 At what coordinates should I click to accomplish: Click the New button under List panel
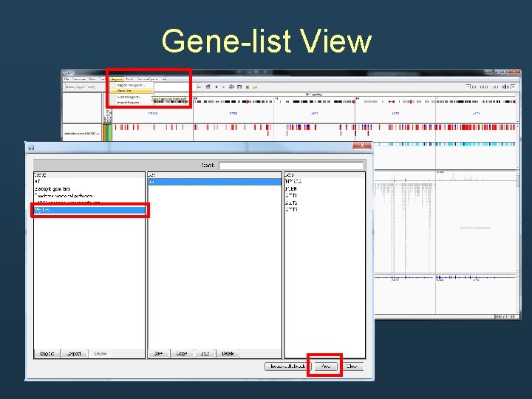(158, 353)
